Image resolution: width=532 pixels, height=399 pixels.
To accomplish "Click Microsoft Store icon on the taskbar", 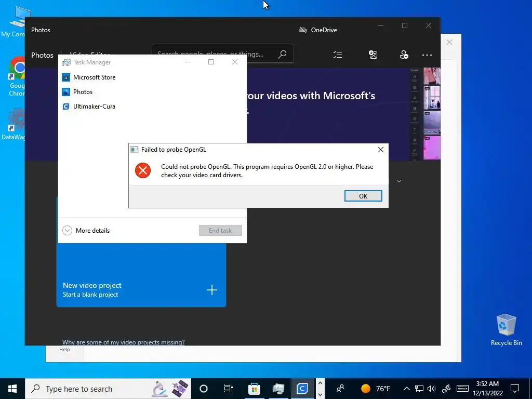I will click(254, 389).
